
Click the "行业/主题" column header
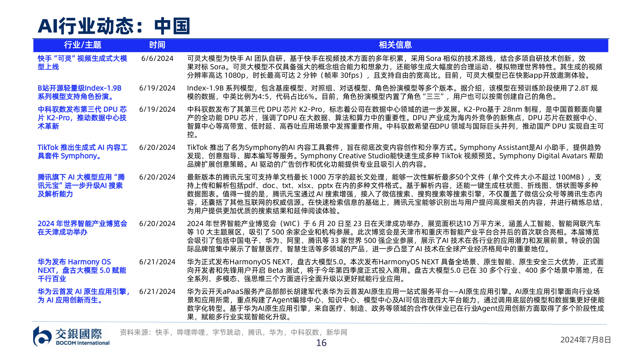click(83, 45)
